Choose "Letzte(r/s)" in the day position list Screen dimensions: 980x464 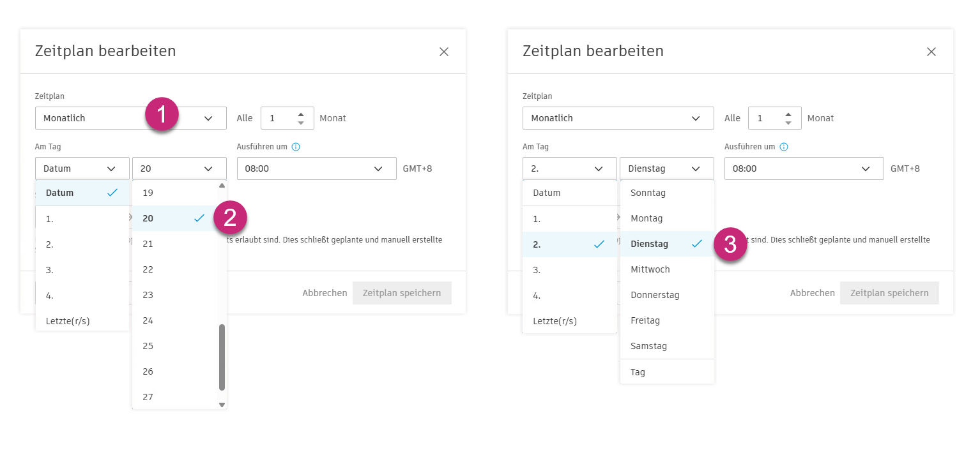coord(67,320)
